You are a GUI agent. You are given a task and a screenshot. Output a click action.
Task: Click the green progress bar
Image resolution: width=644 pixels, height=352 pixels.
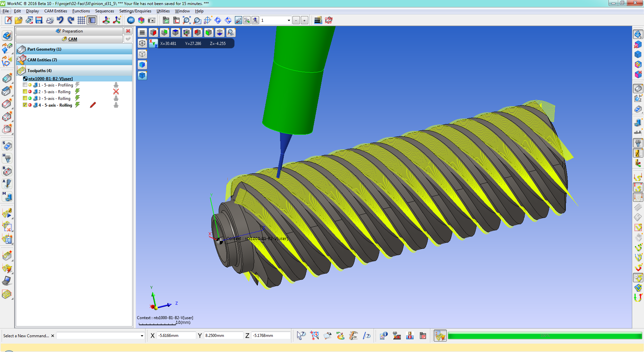coord(544,336)
